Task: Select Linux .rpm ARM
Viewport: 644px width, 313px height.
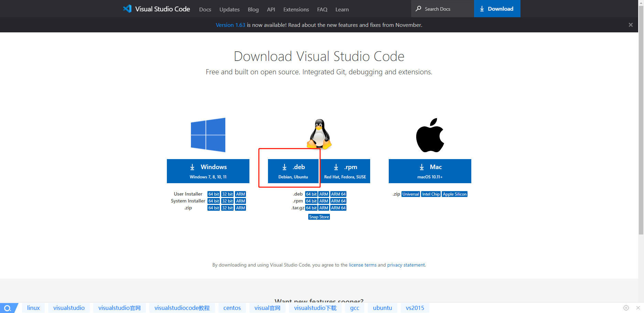Action: pyautogui.click(x=324, y=201)
